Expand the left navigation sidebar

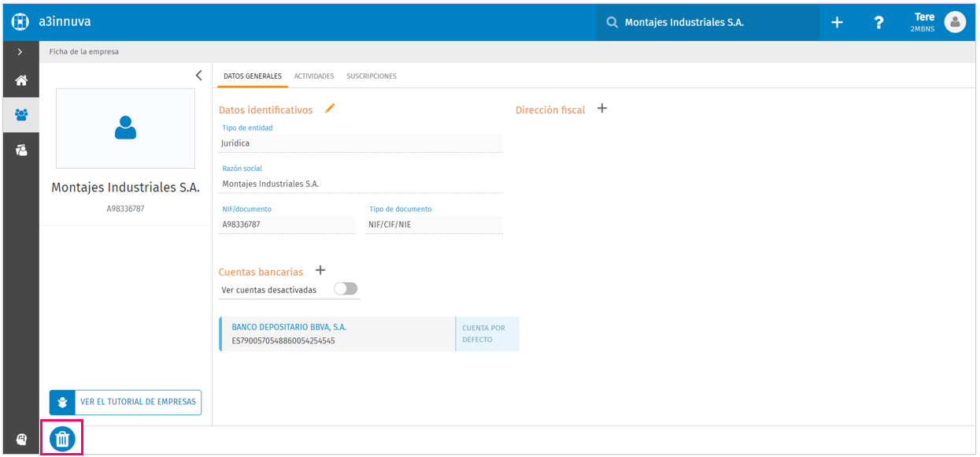point(20,52)
